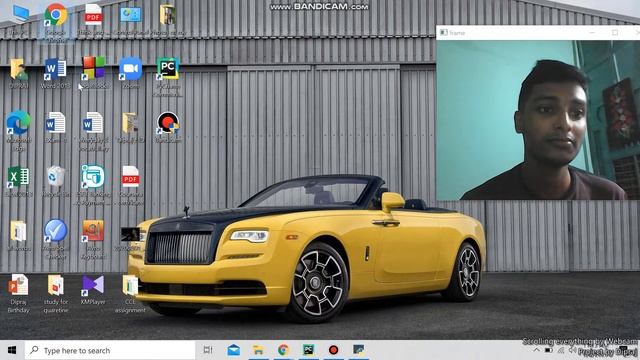Open Task View on the taskbar
This screenshot has height=360, width=640.
[x=208, y=350]
